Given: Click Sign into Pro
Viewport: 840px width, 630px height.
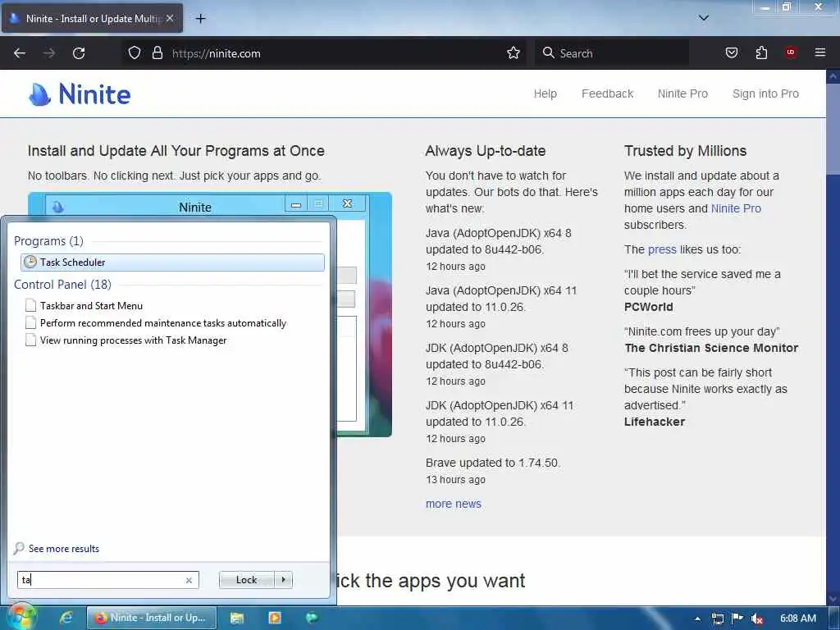Looking at the screenshot, I should point(765,94).
